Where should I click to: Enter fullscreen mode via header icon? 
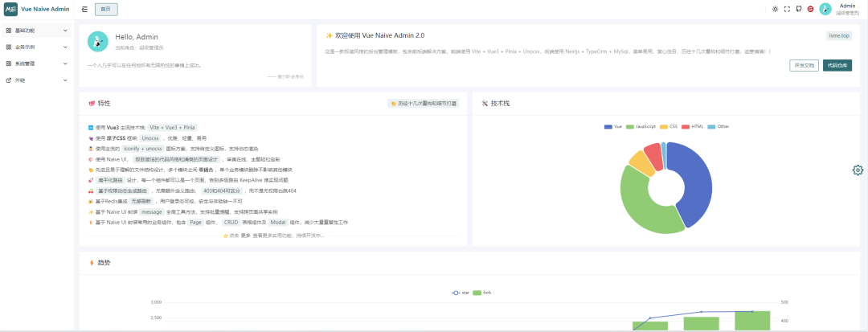click(787, 9)
